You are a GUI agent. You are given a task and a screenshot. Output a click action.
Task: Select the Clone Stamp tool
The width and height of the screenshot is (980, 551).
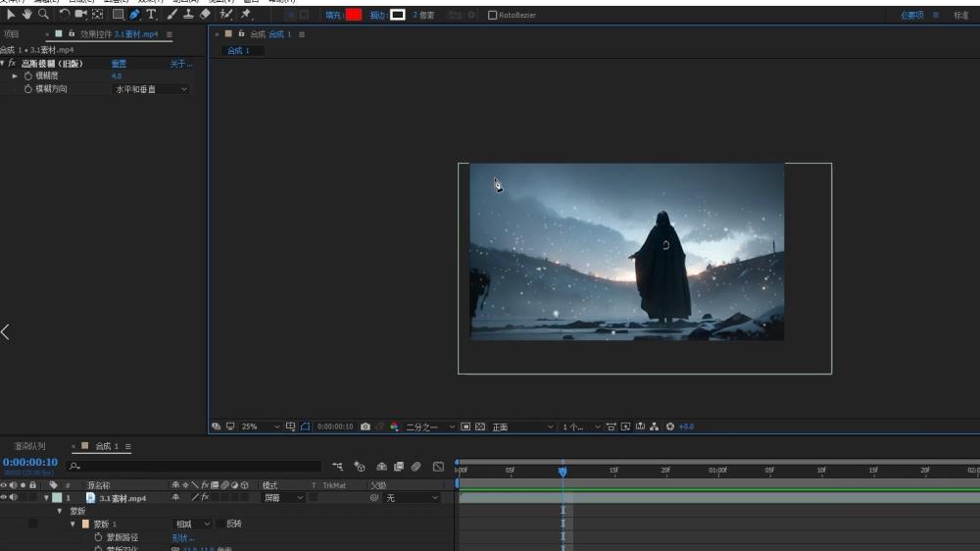coord(188,15)
